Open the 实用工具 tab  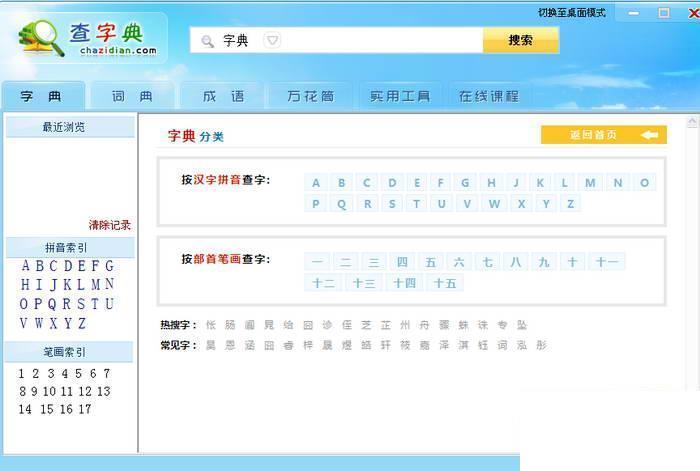pyautogui.click(x=400, y=96)
